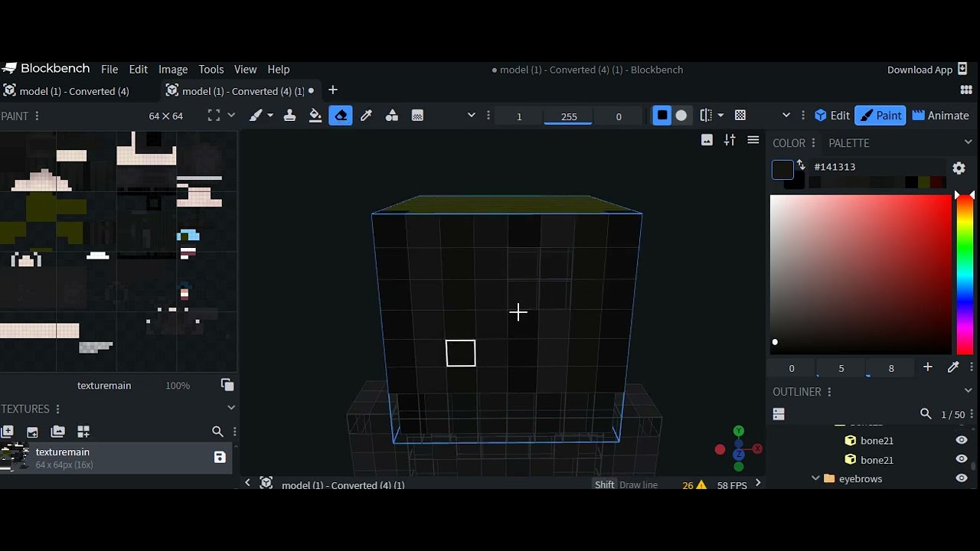
Task: Click Import Texture icon
Action: [x=32, y=432]
